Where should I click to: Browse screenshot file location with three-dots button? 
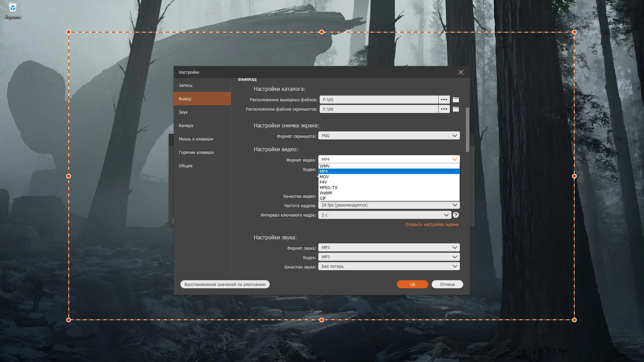(x=444, y=109)
